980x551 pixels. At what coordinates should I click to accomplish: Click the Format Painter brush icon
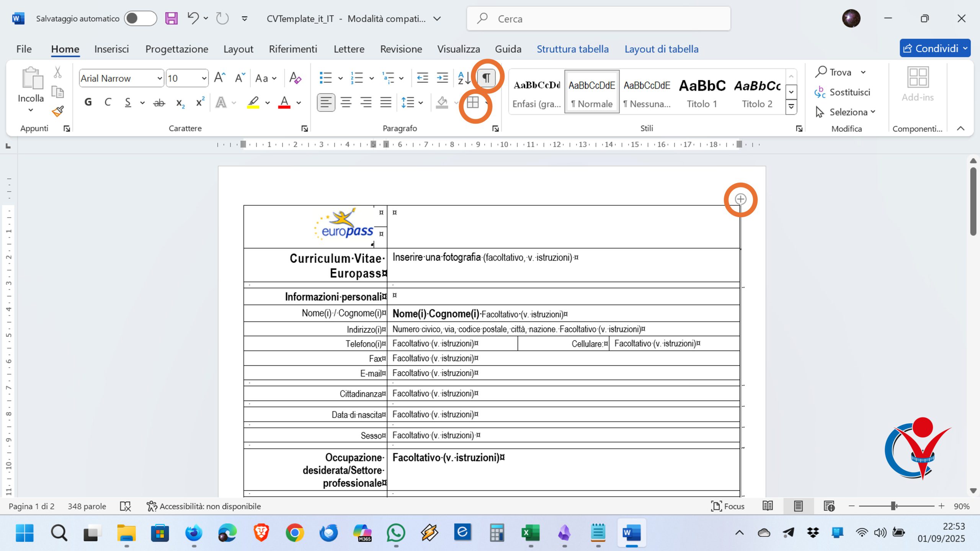pyautogui.click(x=58, y=111)
